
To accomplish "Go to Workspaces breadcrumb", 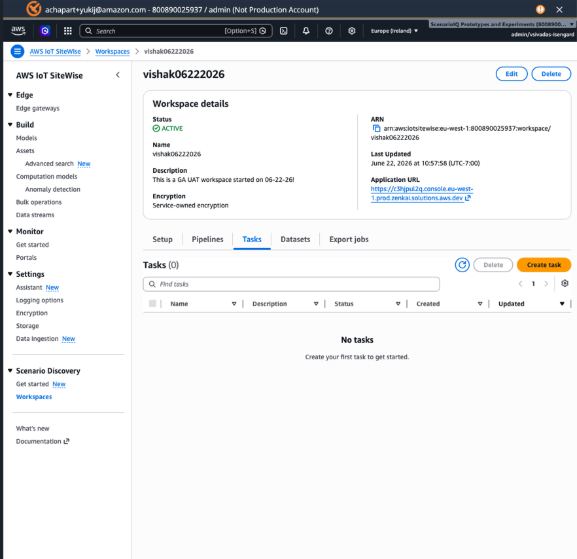I will [112, 52].
